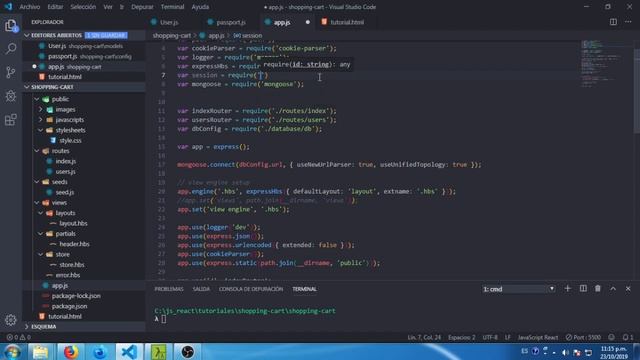Click the code minimap overview

coord(602,63)
